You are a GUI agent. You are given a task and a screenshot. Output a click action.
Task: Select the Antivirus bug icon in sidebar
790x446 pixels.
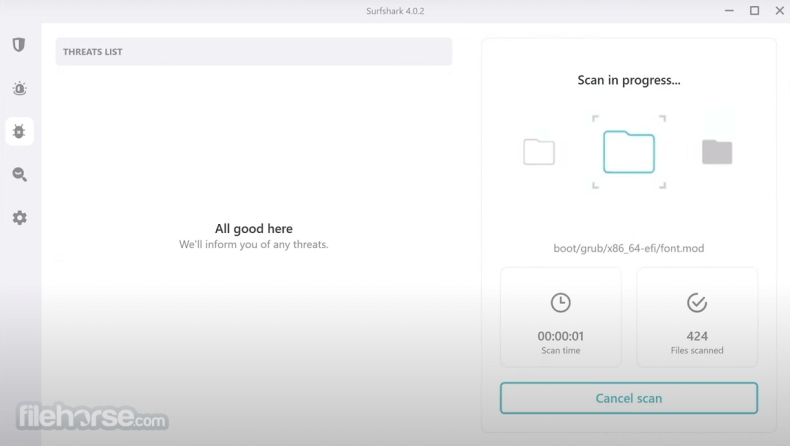pos(19,131)
